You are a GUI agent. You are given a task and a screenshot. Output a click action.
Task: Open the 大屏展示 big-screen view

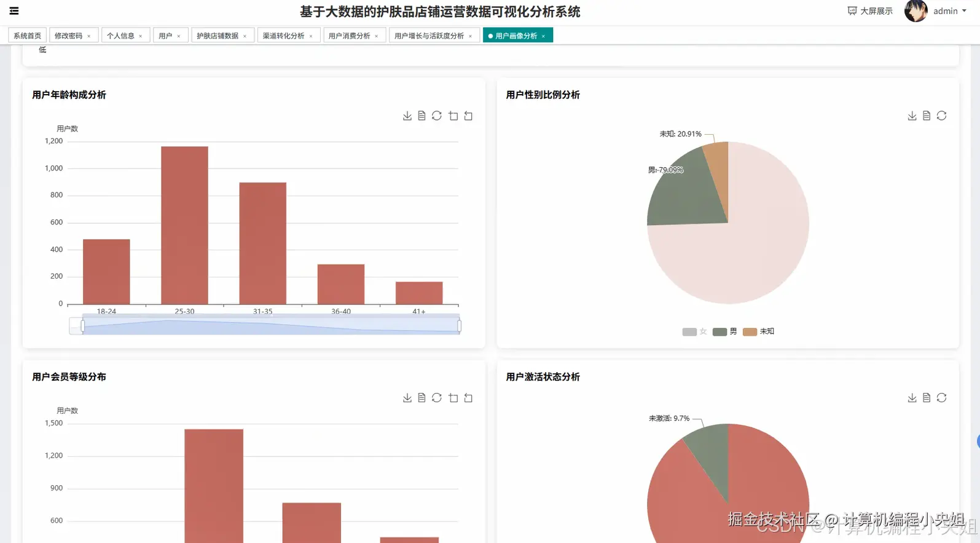(870, 11)
